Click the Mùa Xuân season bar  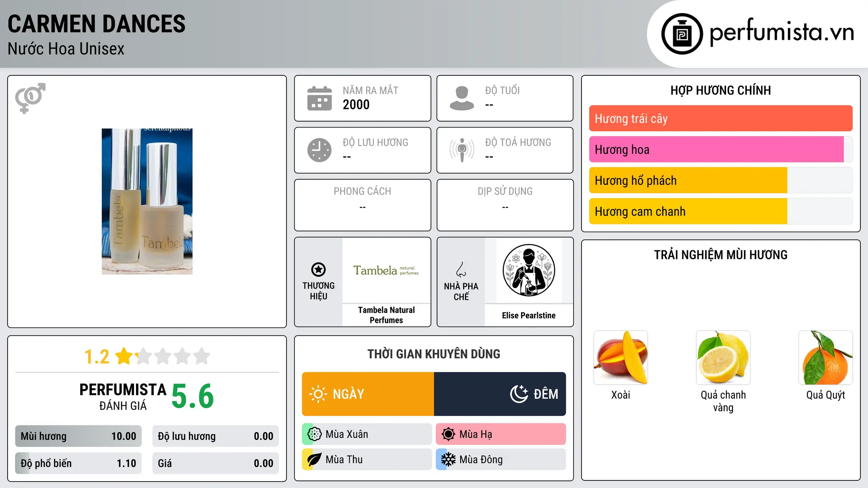pos(367,434)
